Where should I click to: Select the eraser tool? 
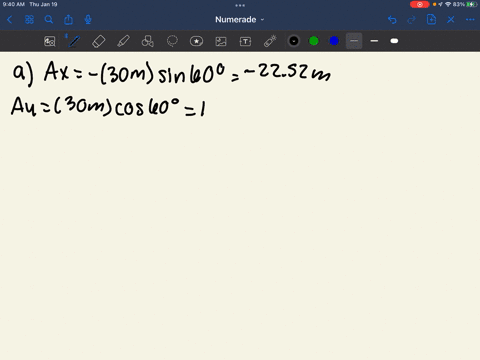point(99,41)
